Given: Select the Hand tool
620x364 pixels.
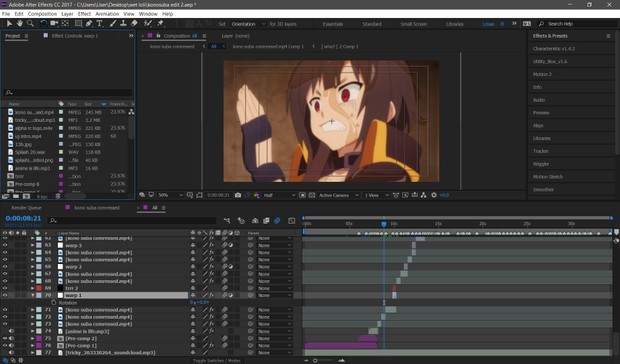Looking at the screenshot, I should click(19, 24).
